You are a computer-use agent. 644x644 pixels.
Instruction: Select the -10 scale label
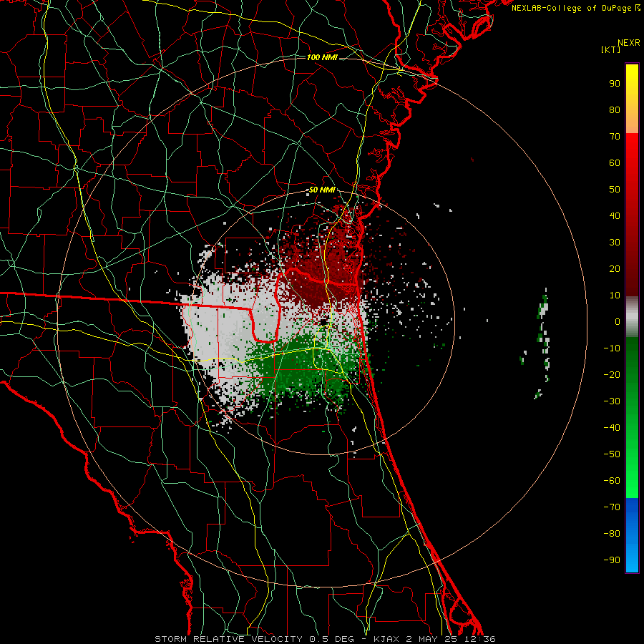click(612, 348)
